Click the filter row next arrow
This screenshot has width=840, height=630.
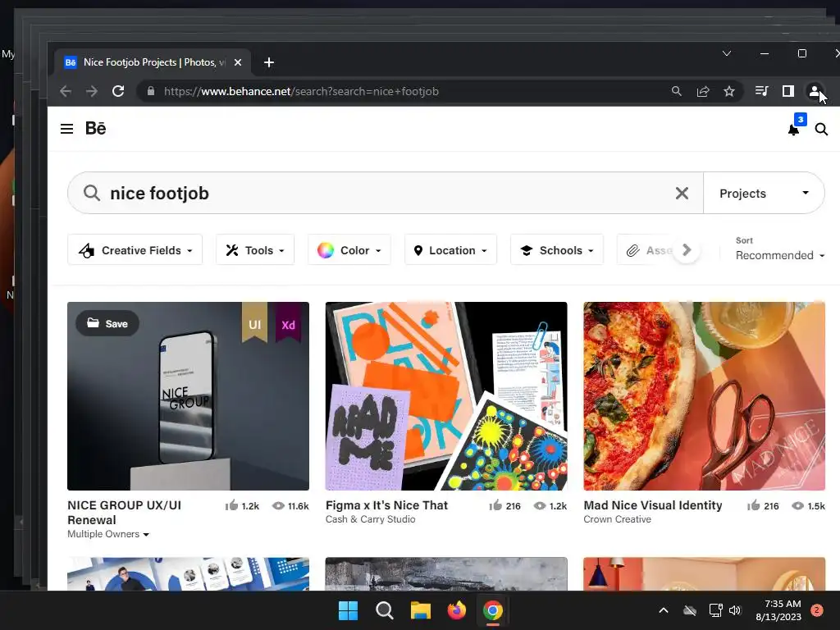coord(687,249)
